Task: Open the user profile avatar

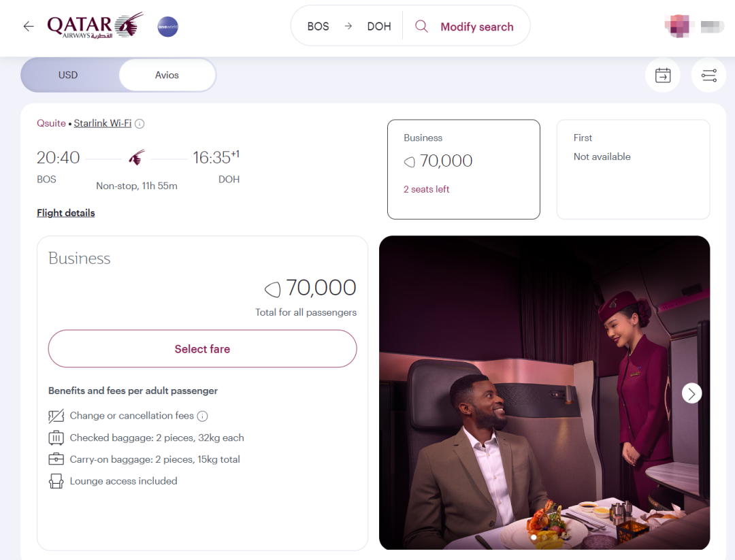Action: [x=679, y=27]
